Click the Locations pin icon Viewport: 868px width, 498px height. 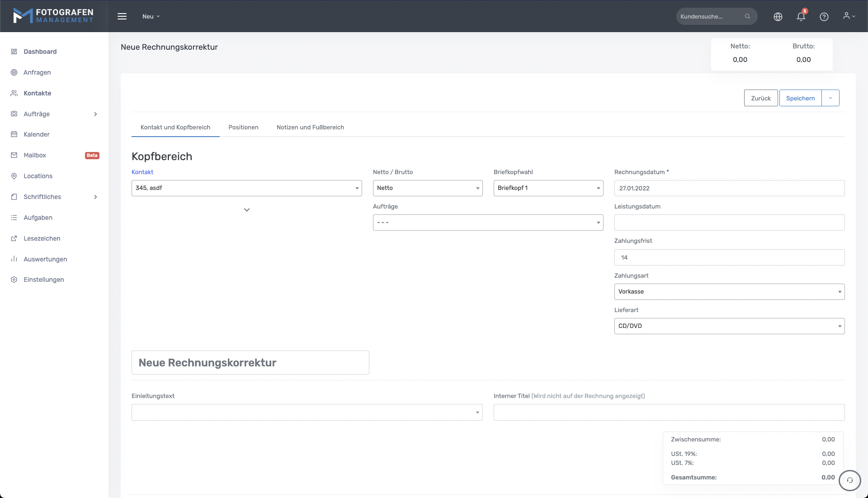(14, 176)
